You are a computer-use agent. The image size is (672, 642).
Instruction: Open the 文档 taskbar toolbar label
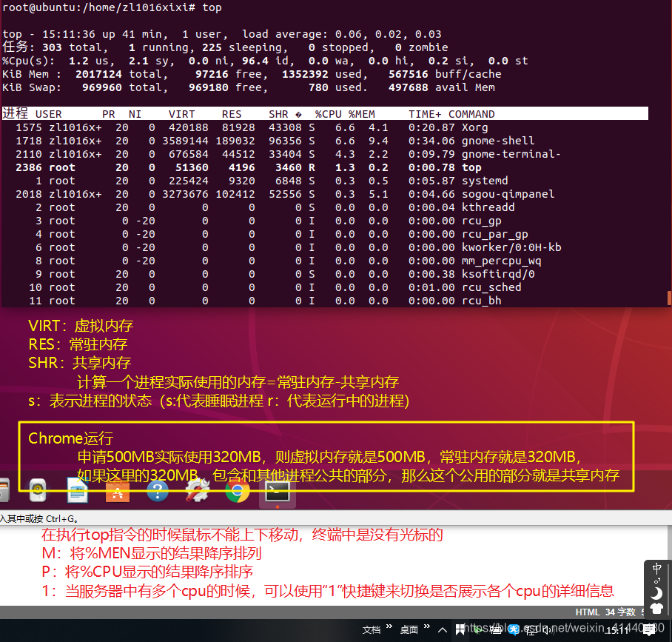[x=371, y=629]
